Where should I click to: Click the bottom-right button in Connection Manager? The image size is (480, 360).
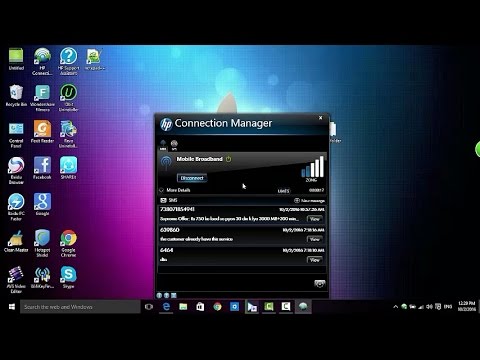click(x=319, y=284)
